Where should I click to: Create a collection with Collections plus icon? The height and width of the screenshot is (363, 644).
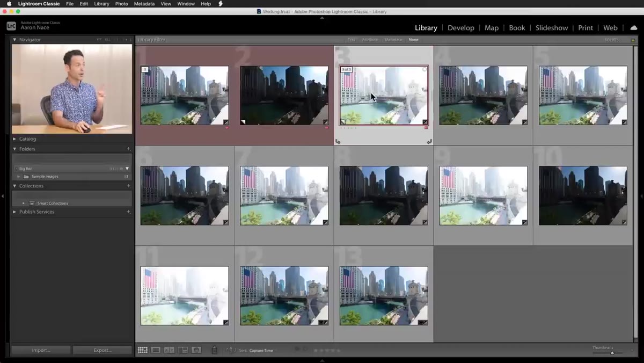pyautogui.click(x=128, y=186)
